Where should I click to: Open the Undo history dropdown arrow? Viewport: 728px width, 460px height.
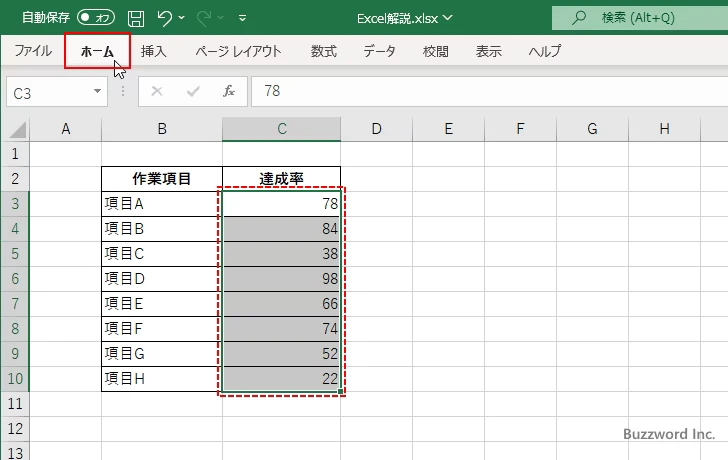pyautogui.click(x=182, y=18)
